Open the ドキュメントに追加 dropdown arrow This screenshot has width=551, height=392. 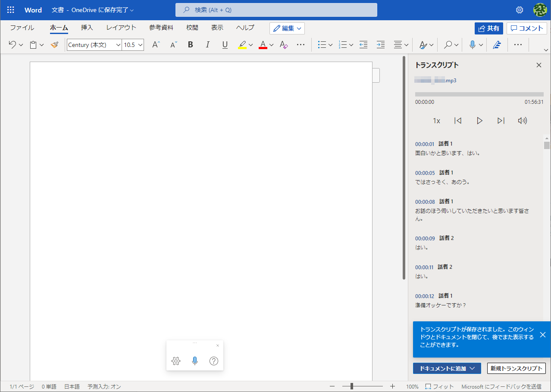tap(473, 368)
